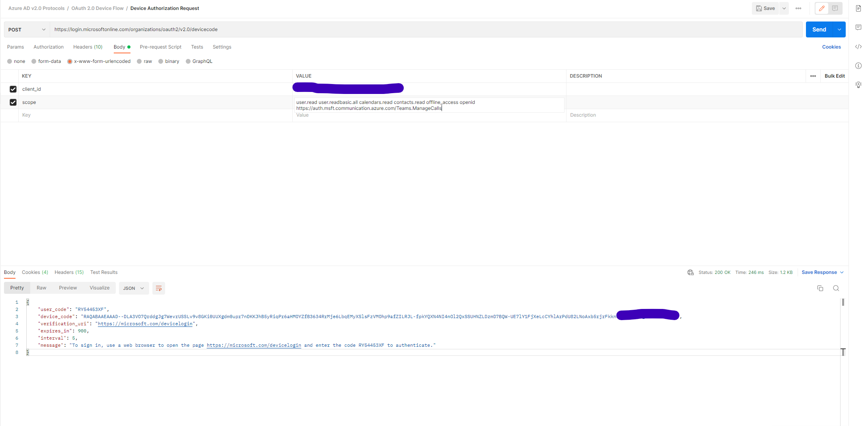Switch to comment mode icon in header

point(835,8)
